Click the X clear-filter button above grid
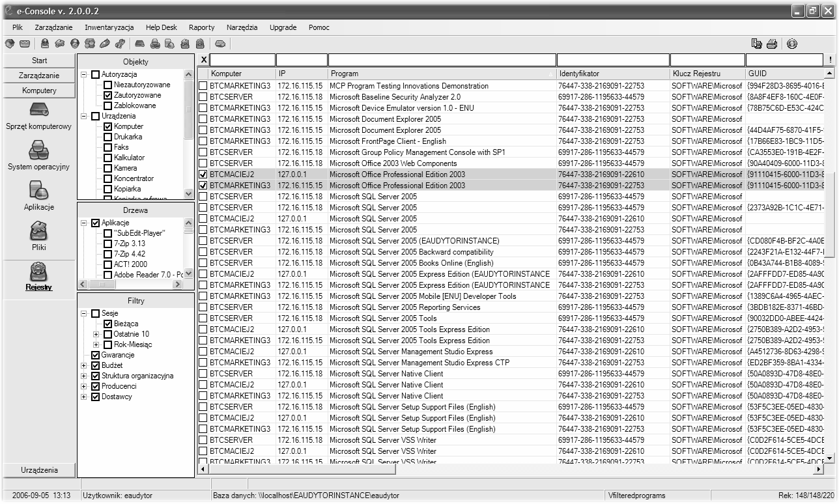The width and height of the screenshot is (839, 504). [203, 61]
